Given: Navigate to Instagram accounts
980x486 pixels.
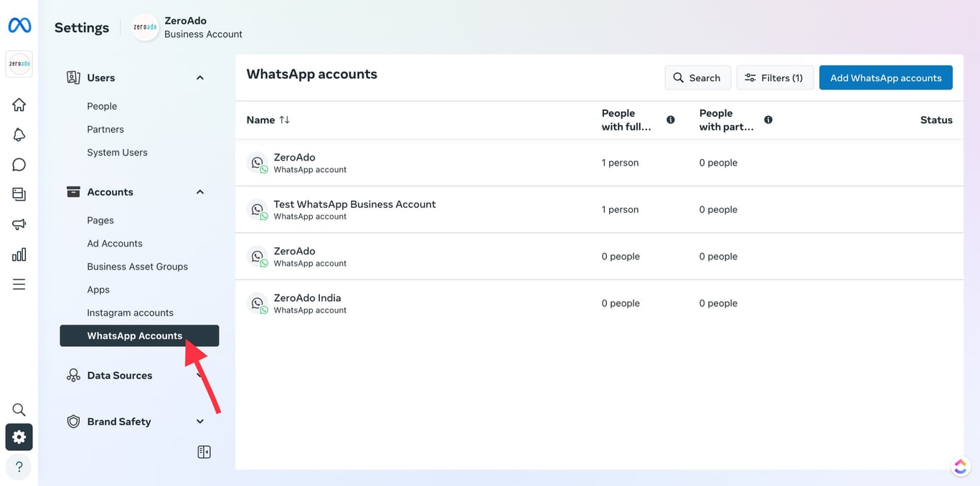Looking at the screenshot, I should point(130,313).
